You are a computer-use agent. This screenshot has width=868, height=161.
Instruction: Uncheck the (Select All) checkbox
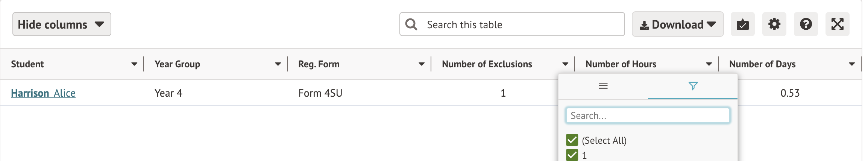click(x=572, y=140)
